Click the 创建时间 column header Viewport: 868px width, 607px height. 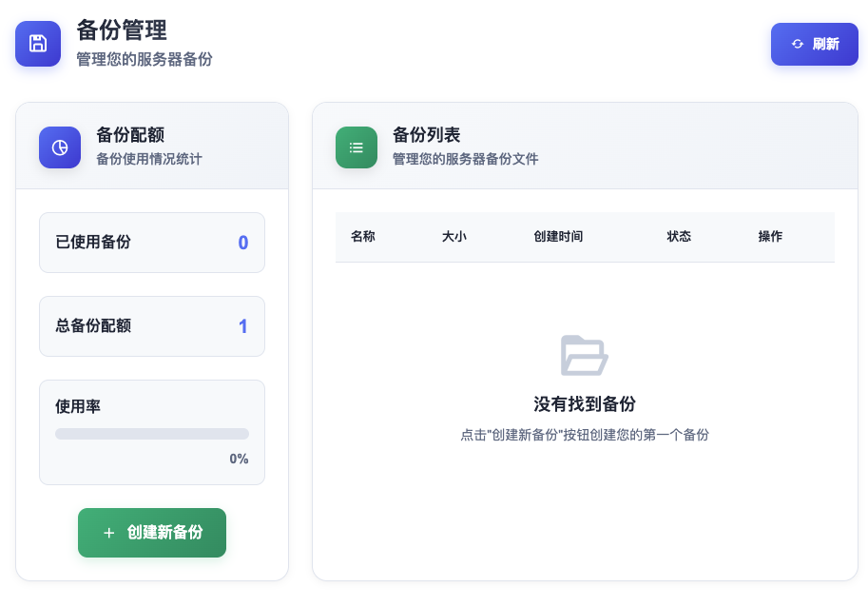(x=558, y=236)
